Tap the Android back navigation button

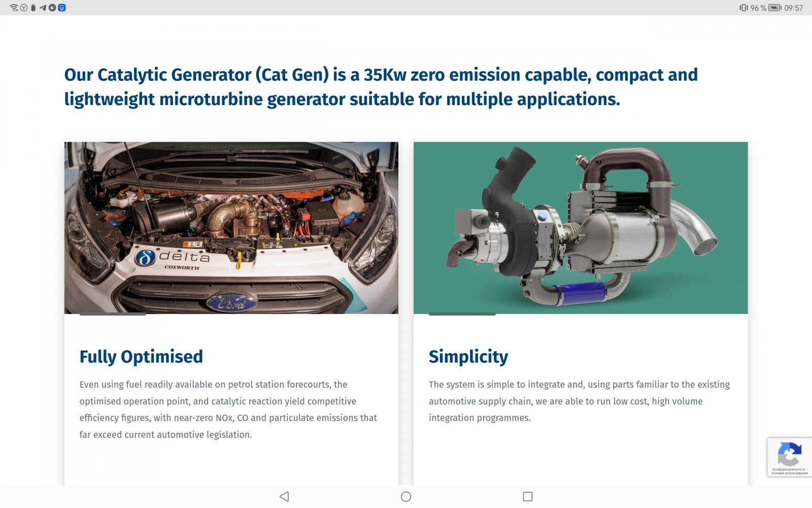284,496
